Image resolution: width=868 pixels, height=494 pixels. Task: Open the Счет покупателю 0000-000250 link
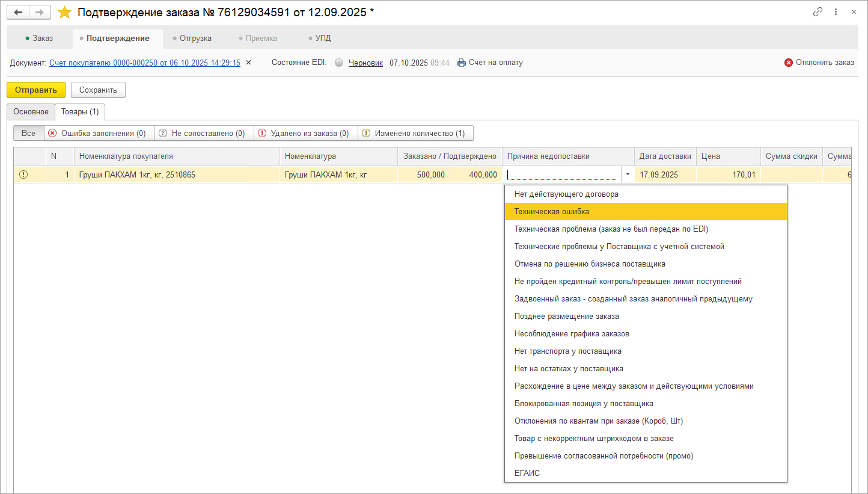[x=144, y=63]
